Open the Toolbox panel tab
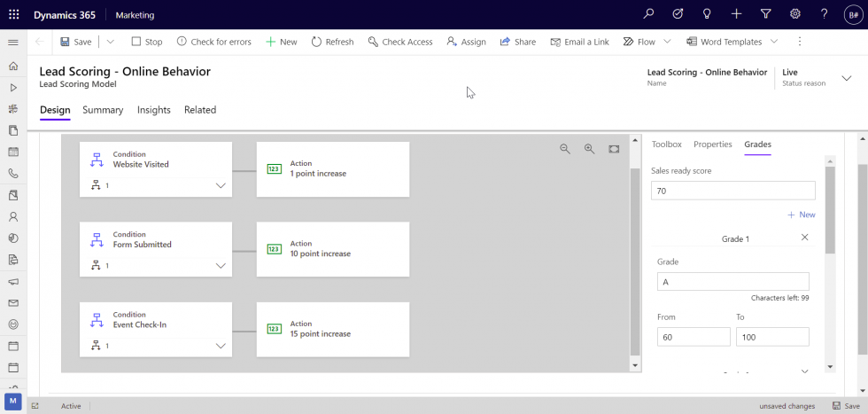This screenshot has height=414, width=868. click(666, 145)
